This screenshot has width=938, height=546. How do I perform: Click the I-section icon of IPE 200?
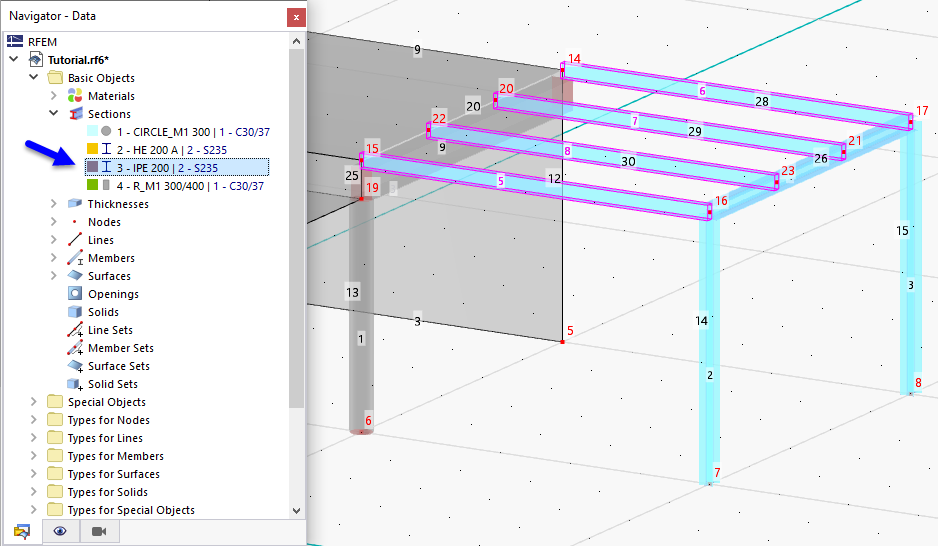(x=106, y=167)
